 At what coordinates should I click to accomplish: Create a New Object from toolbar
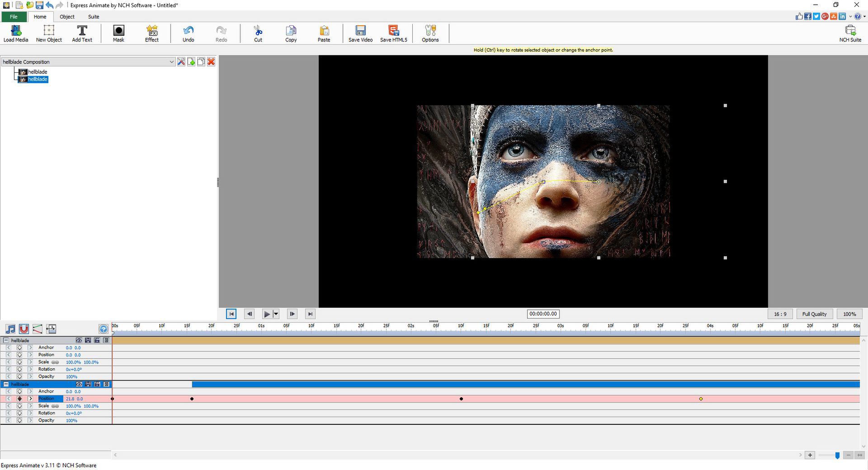coord(49,34)
